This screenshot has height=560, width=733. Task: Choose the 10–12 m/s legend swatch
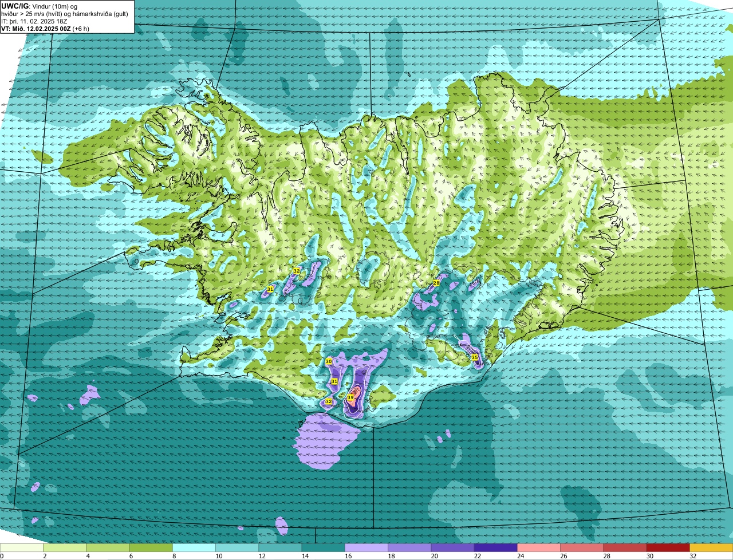(x=237, y=548)
